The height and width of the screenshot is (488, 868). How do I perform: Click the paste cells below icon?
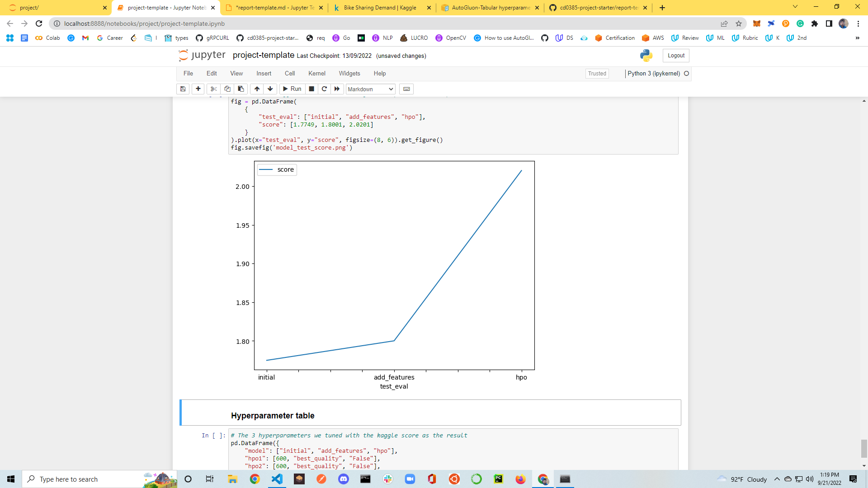(x=241, y=89)
